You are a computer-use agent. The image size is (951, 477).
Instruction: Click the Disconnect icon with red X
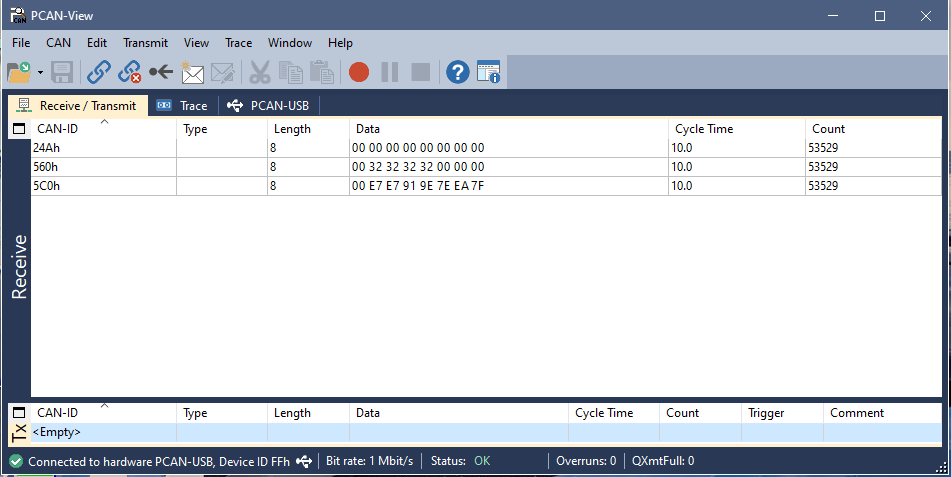[129, 72]
